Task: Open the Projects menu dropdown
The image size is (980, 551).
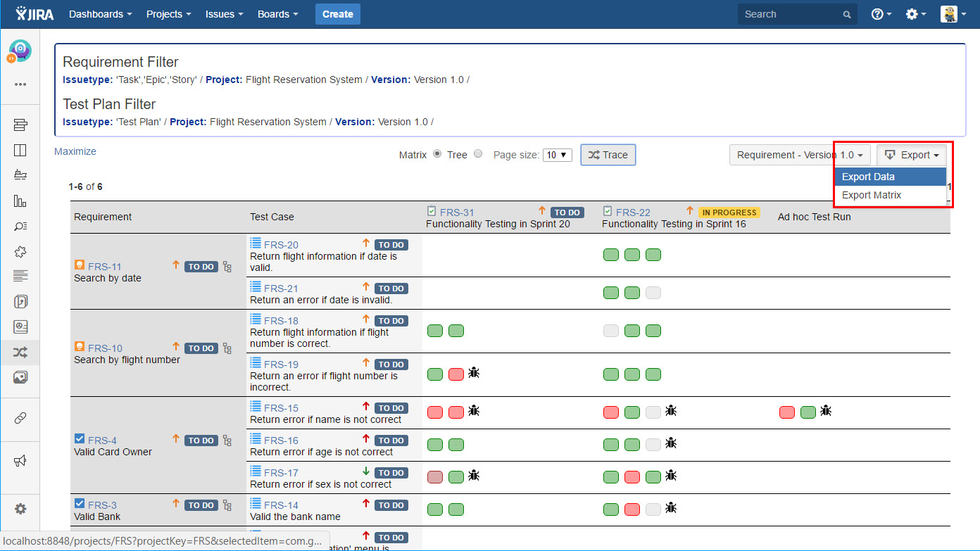Action: coord(168,14)
